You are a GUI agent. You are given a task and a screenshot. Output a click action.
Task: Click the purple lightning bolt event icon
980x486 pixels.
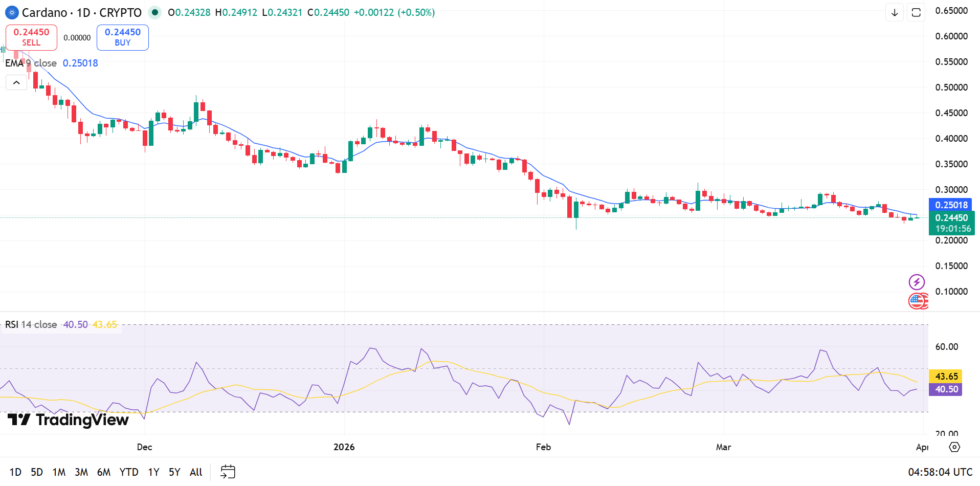click(916, 282)
